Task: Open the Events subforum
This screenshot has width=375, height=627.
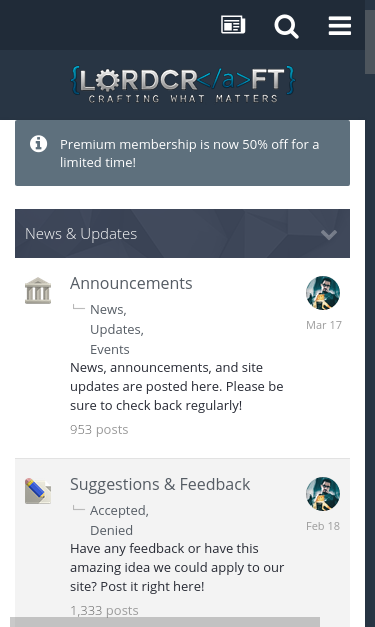Action: tap(110, 349)
